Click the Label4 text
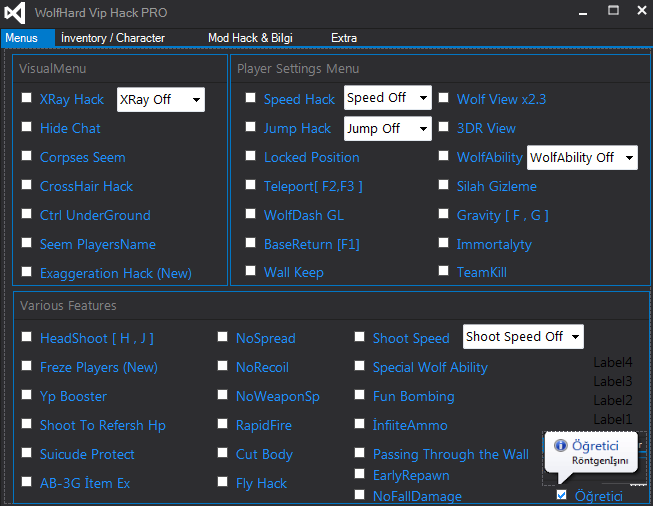Screen dimensions: 653x506 (x=613, y=362)
